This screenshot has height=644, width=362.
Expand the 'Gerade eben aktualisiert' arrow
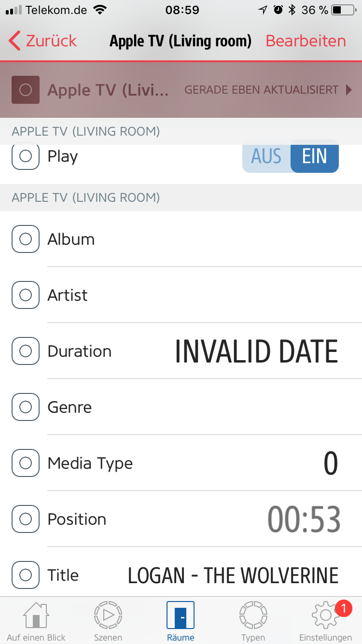(349, 90)
